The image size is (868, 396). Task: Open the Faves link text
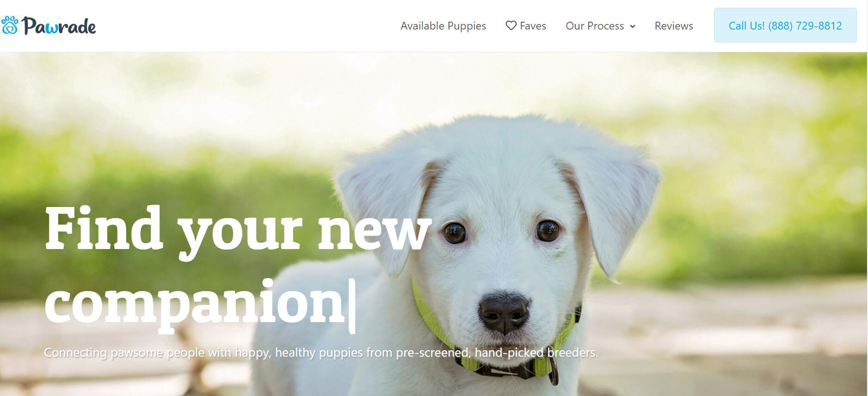coord(533,26)
